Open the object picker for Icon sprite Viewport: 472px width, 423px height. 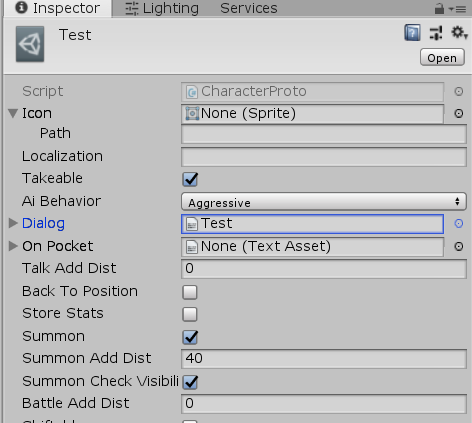pos(459,114)
